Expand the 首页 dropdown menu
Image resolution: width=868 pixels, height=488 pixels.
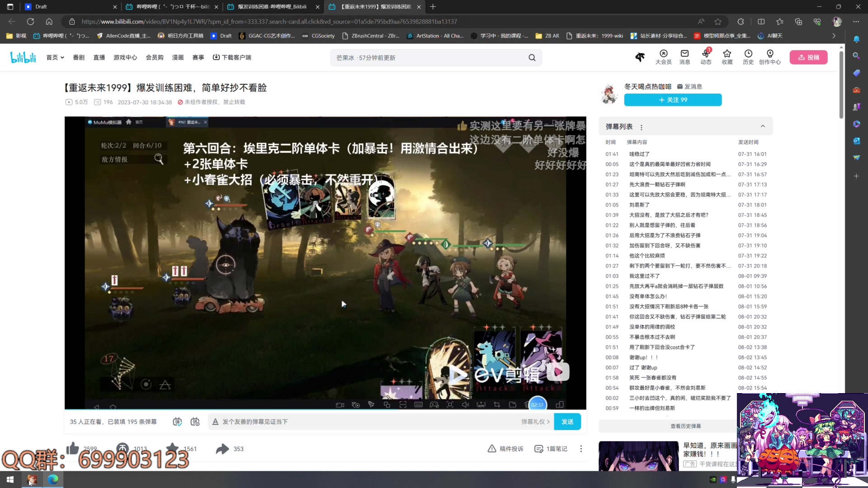coord(55,57)
